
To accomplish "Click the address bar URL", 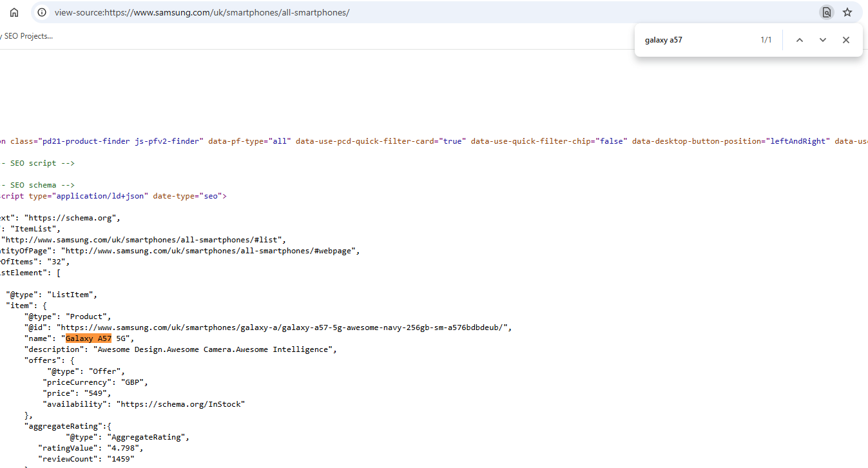I will coord(202,12).
